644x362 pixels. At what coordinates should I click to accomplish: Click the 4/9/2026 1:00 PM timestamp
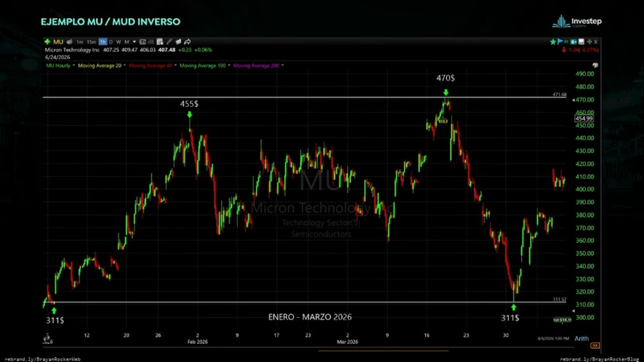(554, 338)
